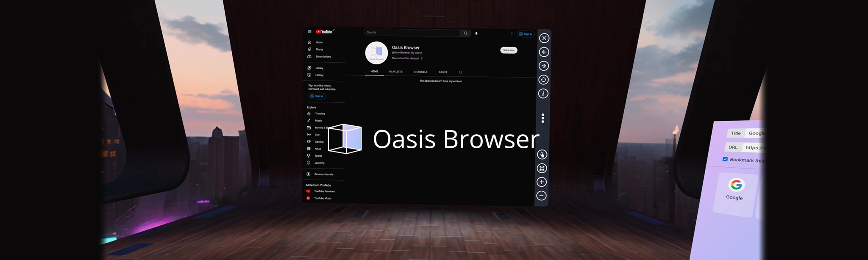Open the toolbar's vertical three-dot menu

(x=543, y=118)
